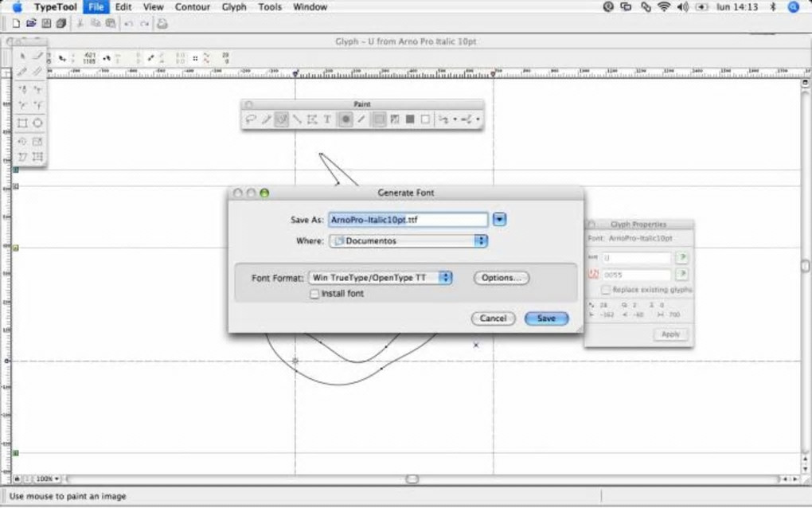Image resolution: width=812 pixels, height=508 pixels.
Task: Open the Font Format dropdown
Action: [x=381, y=278]
